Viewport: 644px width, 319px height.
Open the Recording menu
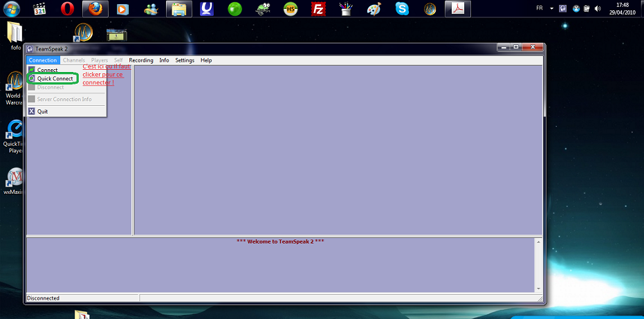point(141,60)
